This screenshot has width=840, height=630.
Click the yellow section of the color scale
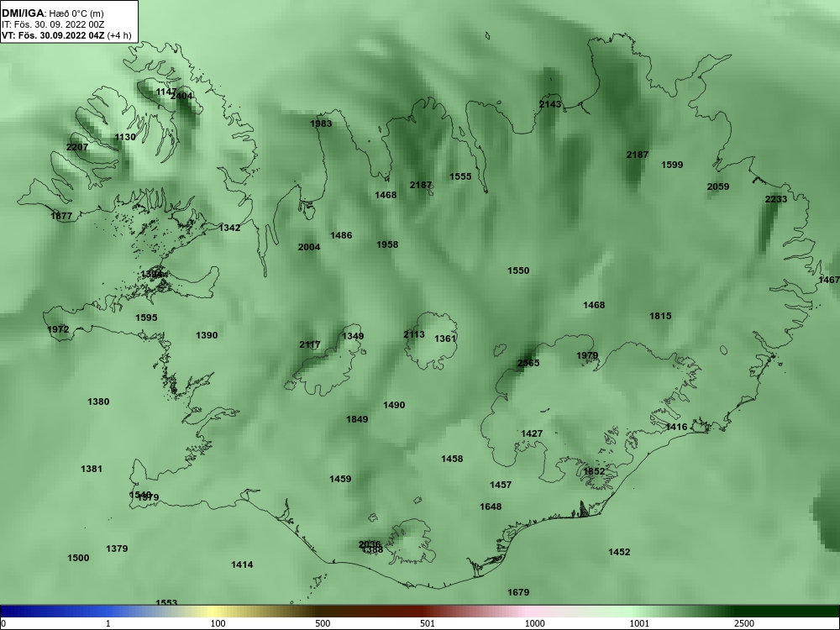214,612
